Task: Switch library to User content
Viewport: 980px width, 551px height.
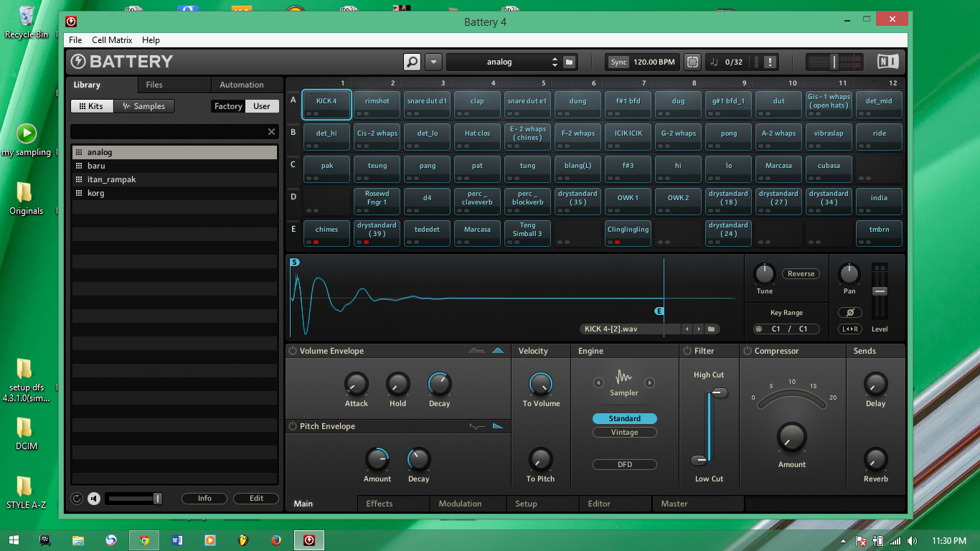Action: [x=262, y=106]
